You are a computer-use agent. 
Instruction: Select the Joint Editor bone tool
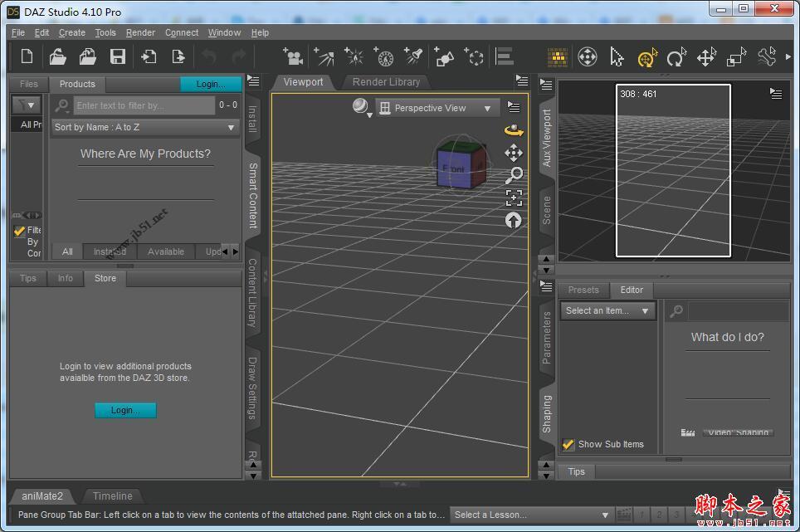tap(766, 57)
